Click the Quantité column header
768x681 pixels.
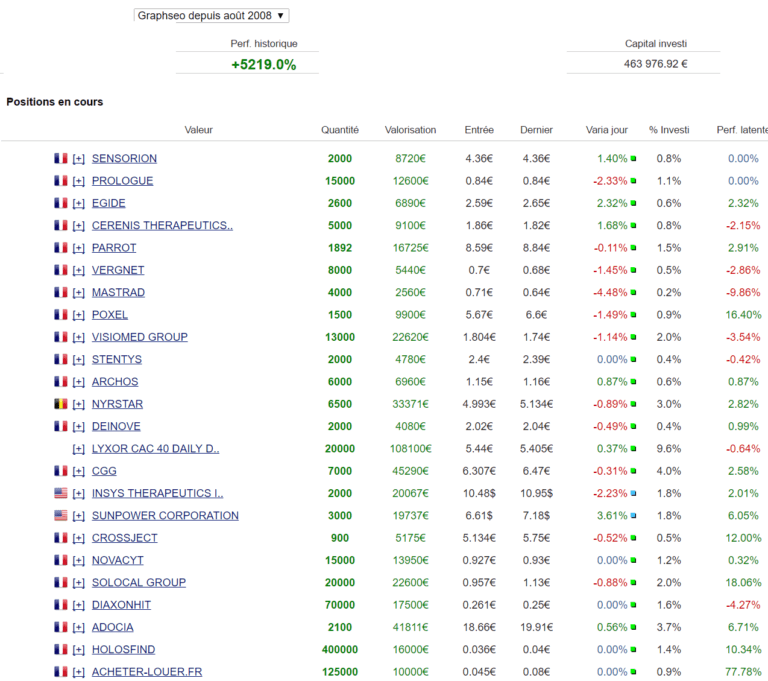(339, 130)
